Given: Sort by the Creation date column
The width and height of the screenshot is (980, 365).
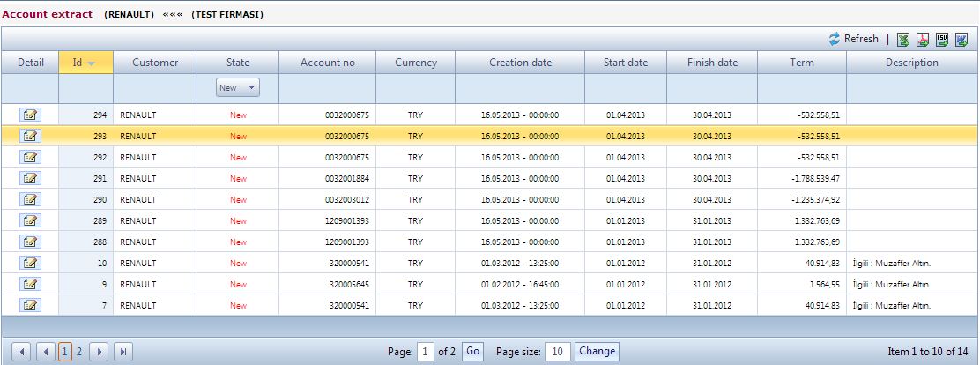Looking at the screenshot, I should point(520,63).
